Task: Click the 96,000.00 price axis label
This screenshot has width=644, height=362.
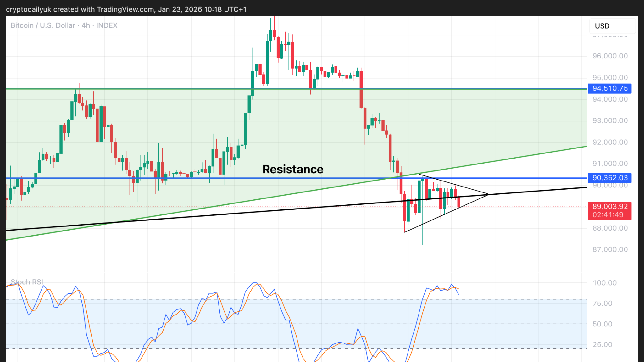Action: (x=610, y=56)
